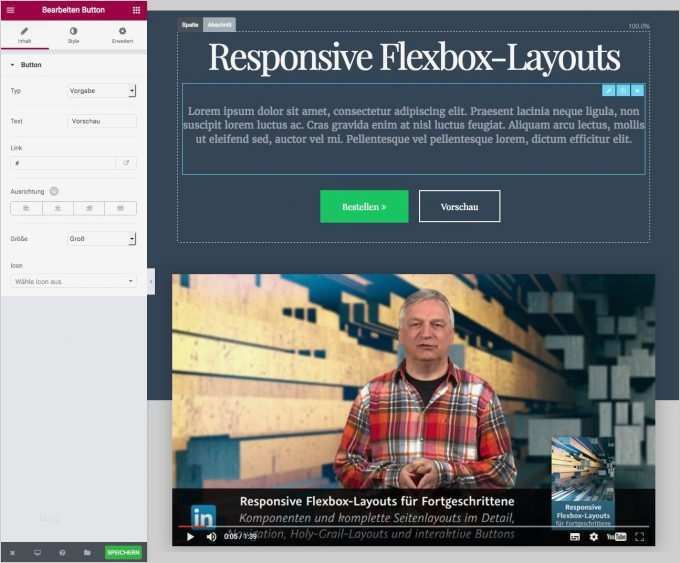
Task: Click the green Bestellen button
Action: [x=364, y=206]
